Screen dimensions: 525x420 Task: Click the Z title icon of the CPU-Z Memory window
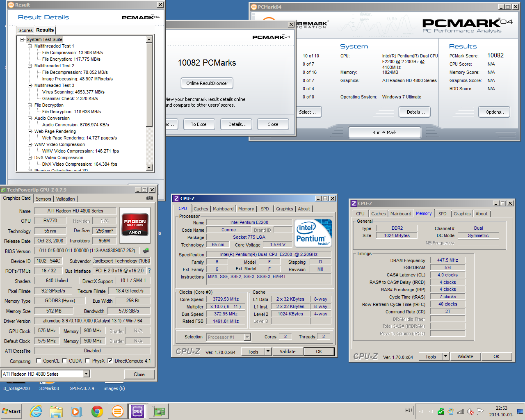(x=354, y=203)
